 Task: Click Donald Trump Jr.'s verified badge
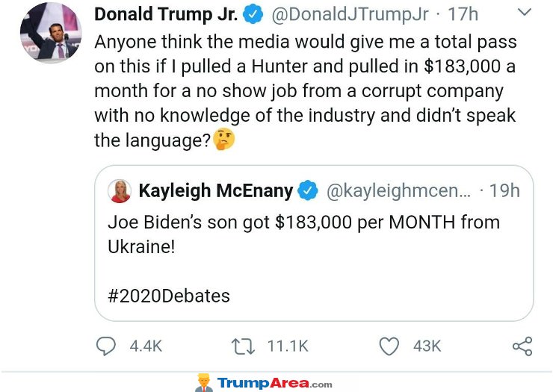tap(253, 14)
